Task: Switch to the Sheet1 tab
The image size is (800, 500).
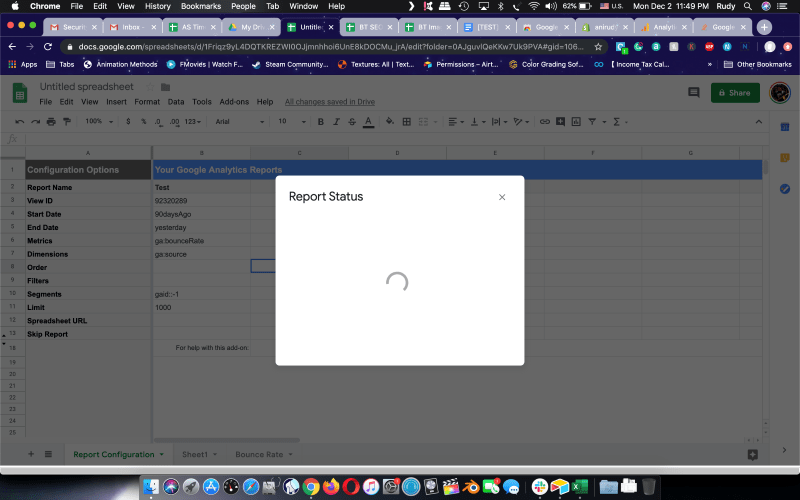Action: 195,455
